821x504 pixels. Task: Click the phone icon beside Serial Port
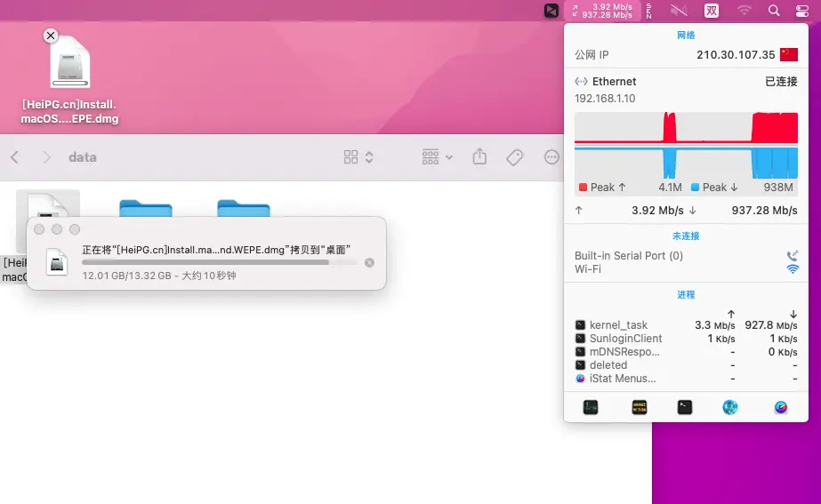click(793, 256)
